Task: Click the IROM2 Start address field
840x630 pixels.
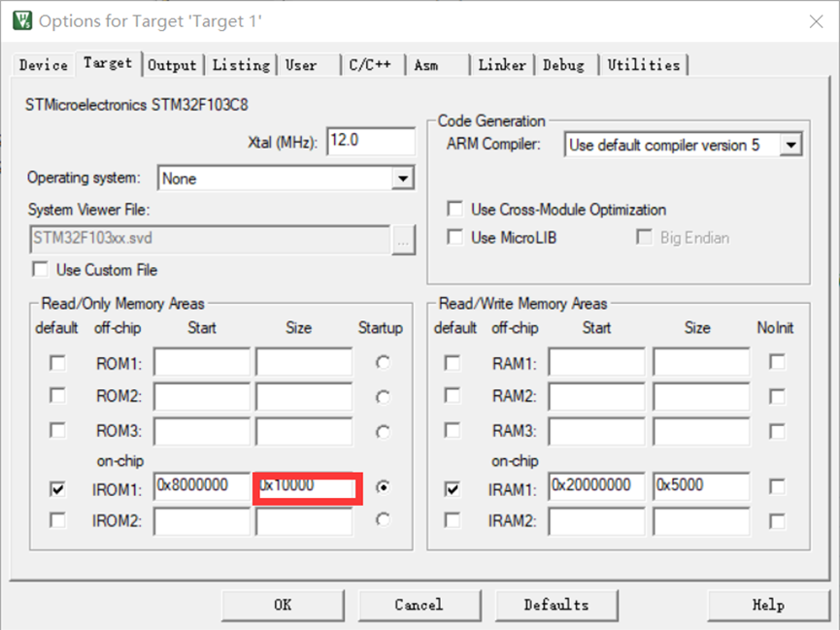Action: pos(202,521)
